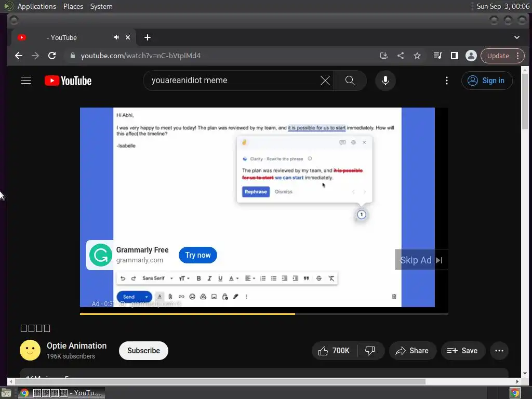This screenshot has width=532, height=399.
Task: Skip the Grammarly ad
Action: click(421, 260)
